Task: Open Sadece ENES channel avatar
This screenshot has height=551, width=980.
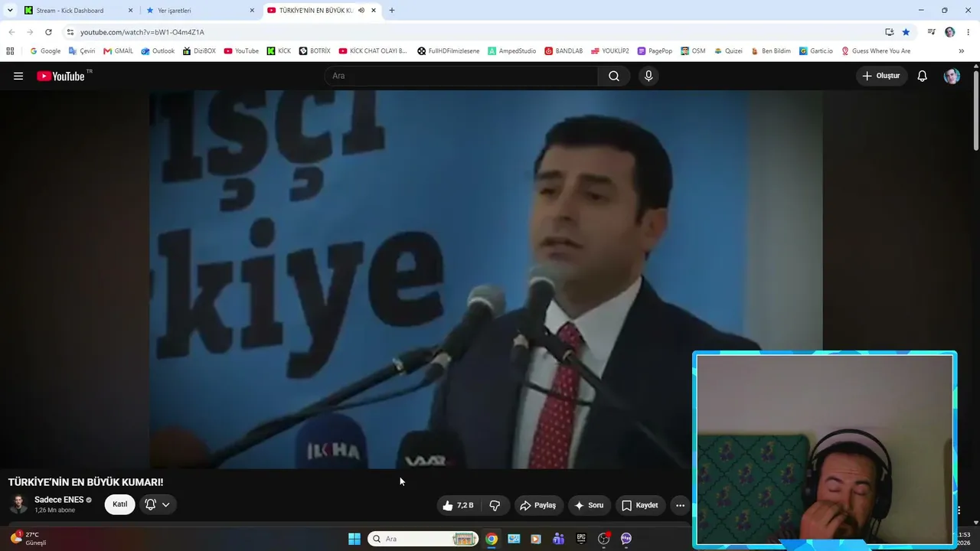Action: (18, 505)
